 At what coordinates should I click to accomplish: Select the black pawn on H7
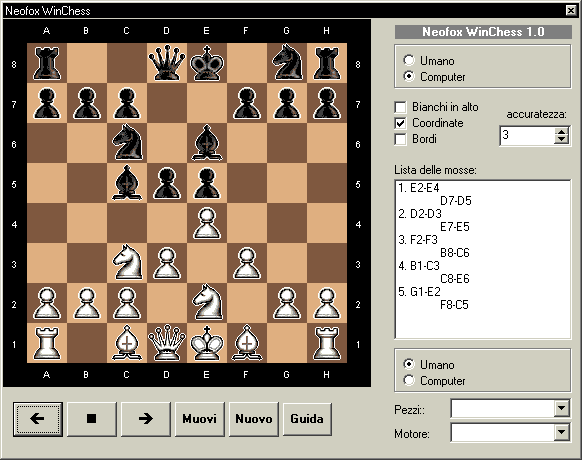[327, 103]
